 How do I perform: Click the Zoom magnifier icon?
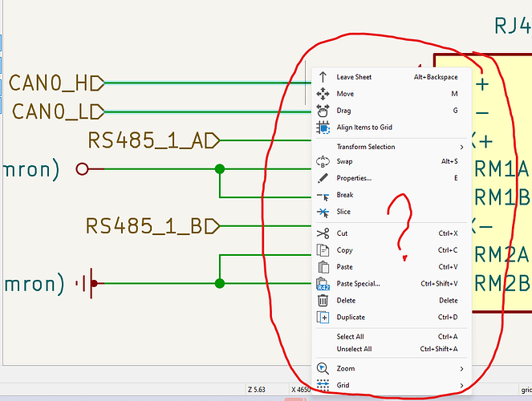323,368
